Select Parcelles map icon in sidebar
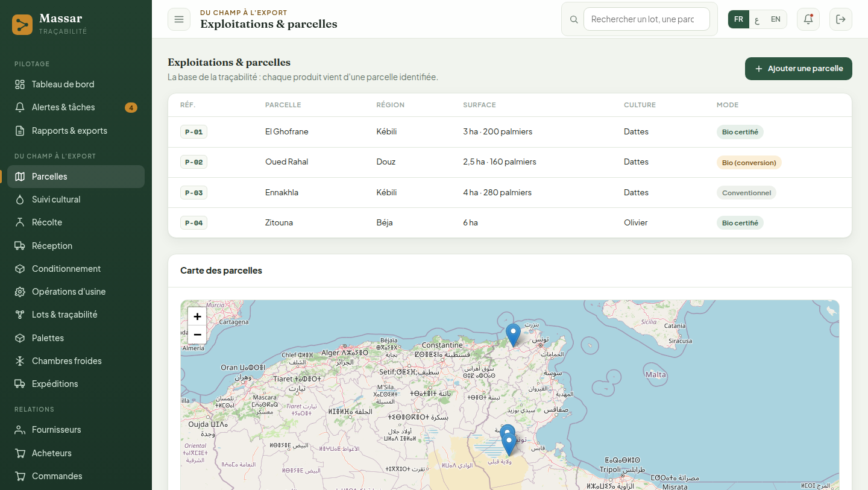The width and height of the screenshot is (868, 490). click(20, 177)
